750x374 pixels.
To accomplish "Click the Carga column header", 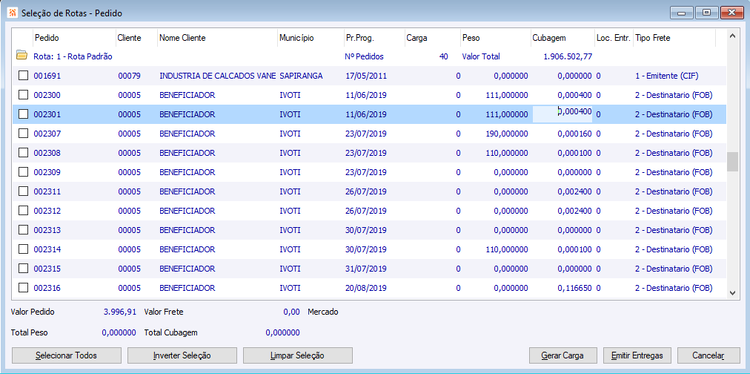I will tap(432, 38).
